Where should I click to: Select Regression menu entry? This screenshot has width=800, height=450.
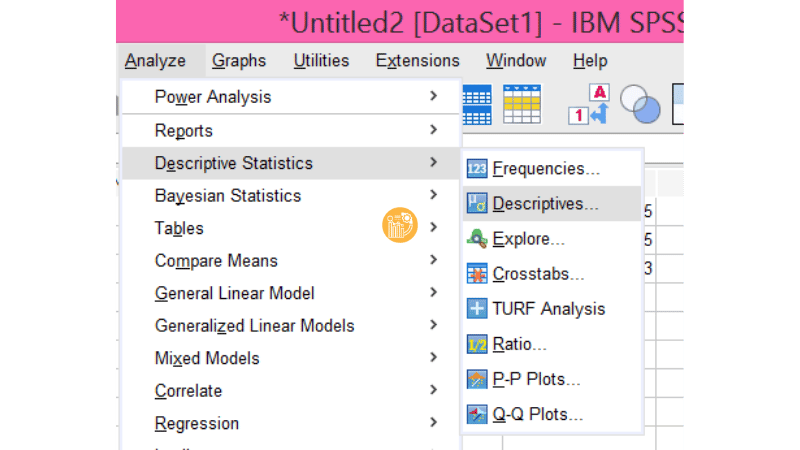coord(291,423)
